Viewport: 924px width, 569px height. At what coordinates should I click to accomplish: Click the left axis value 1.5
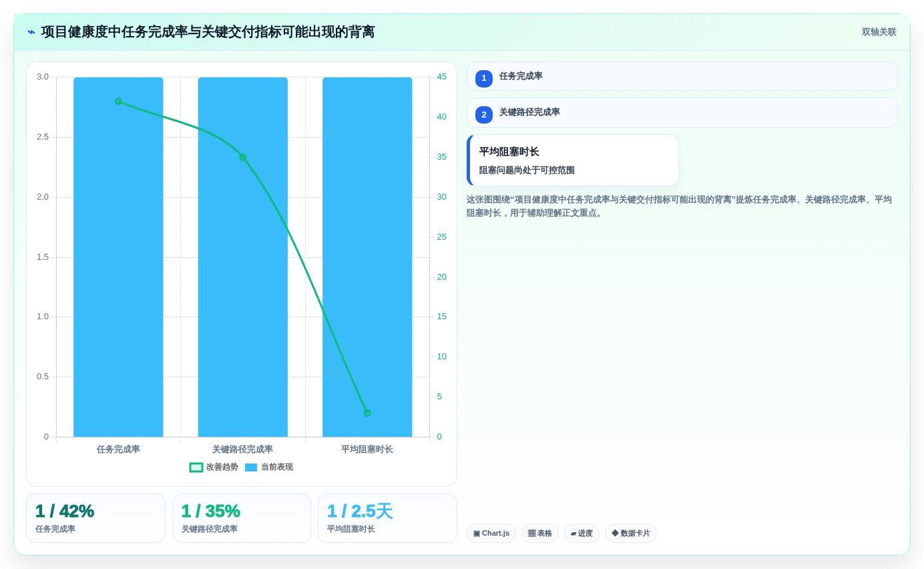tap(43, 257)
